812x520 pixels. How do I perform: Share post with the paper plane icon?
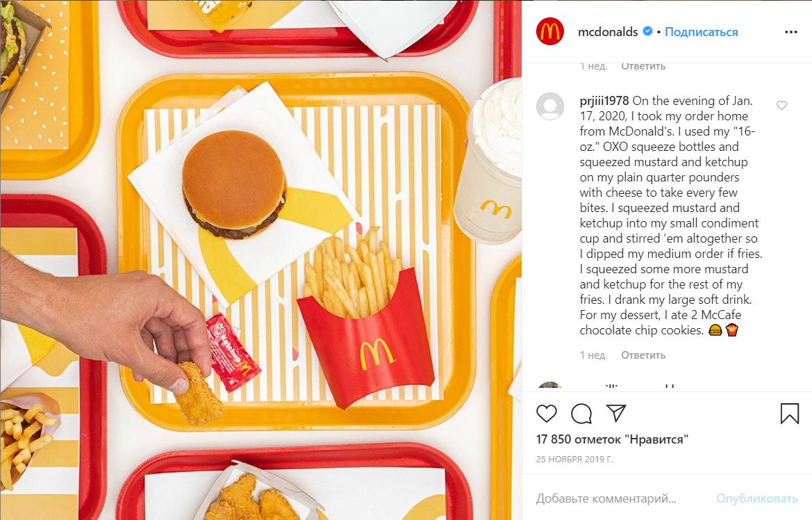pos(616,413)
